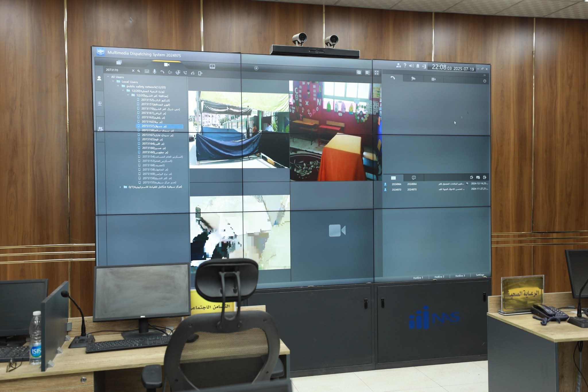Switch to the video camera tab
The width and height of the screenshot is (588, 392).
[167, 65]
